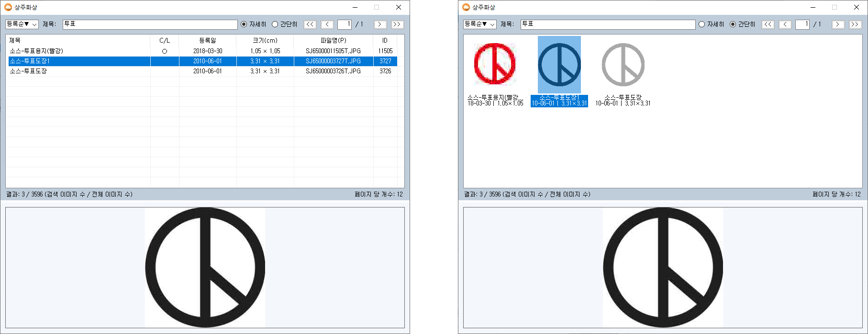Click file name SJ65000011505T.JPG
The width and height of the screenshot is (868, 334).
[334, 51]
